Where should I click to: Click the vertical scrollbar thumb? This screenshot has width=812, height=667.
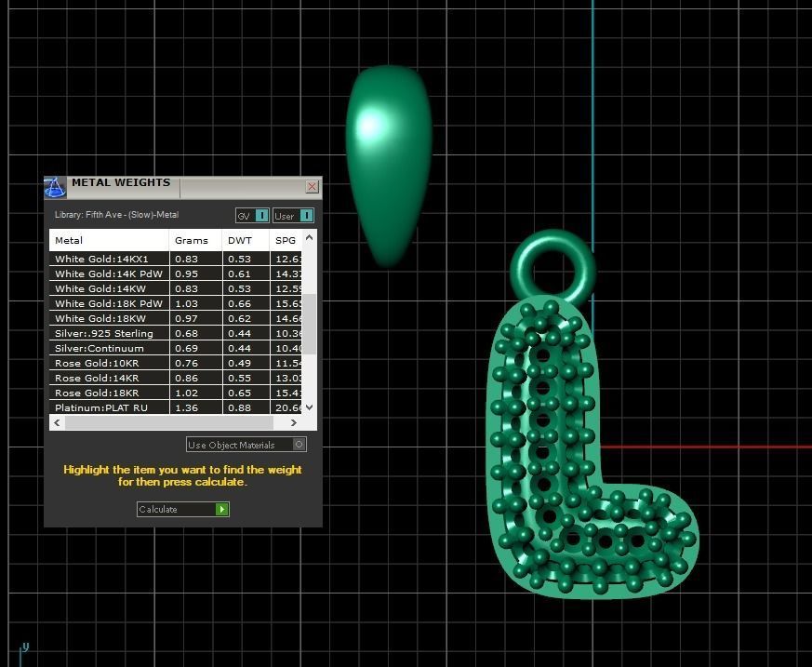(309, 324)
